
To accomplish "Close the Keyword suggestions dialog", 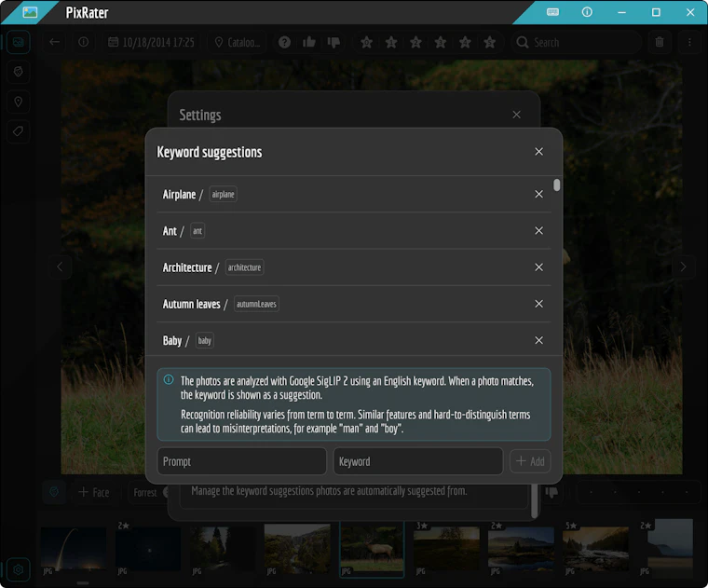I will click(538, 152).
